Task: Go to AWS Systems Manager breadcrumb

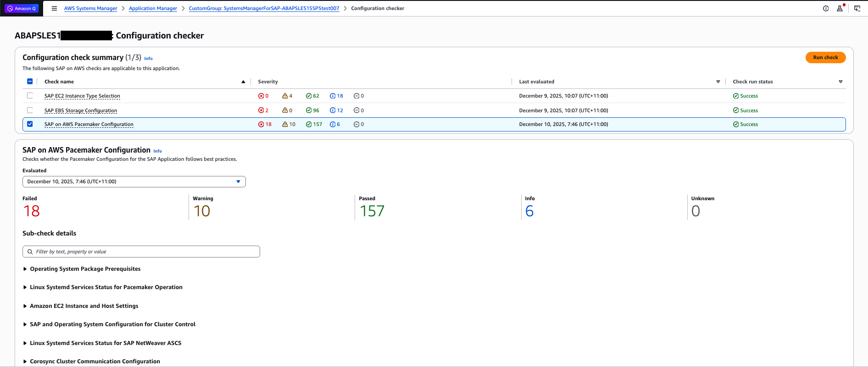Action: (90, 8)
